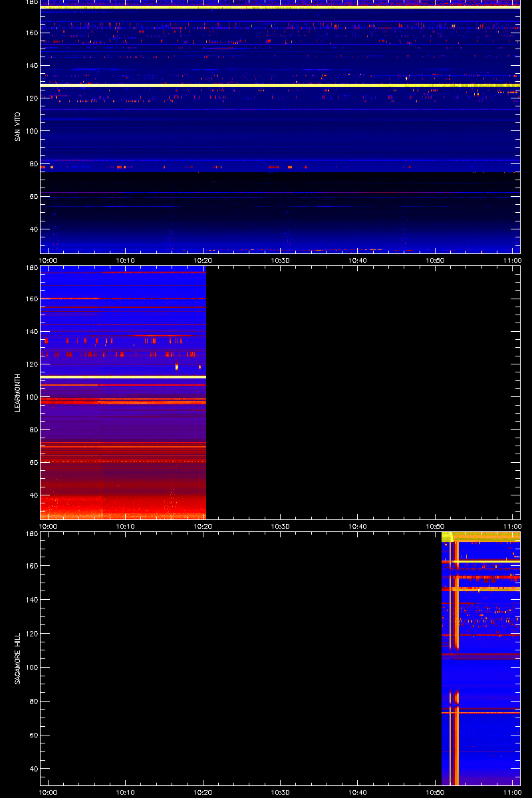This screenshot has width=532, height=798.
Task: Pick 11:00 tick label under Learmonth panel
Action: (512, 527)
